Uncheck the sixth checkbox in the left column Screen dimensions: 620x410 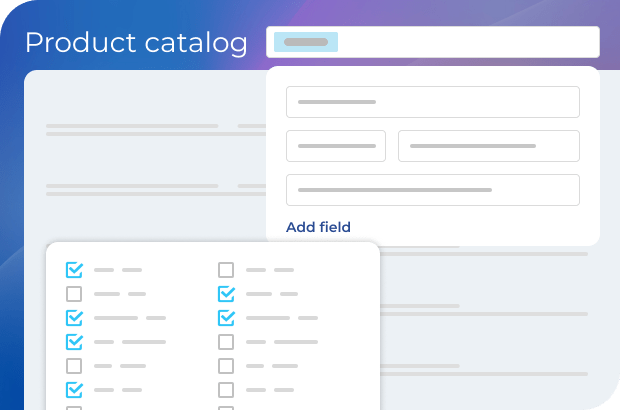(x=74, y=390)
